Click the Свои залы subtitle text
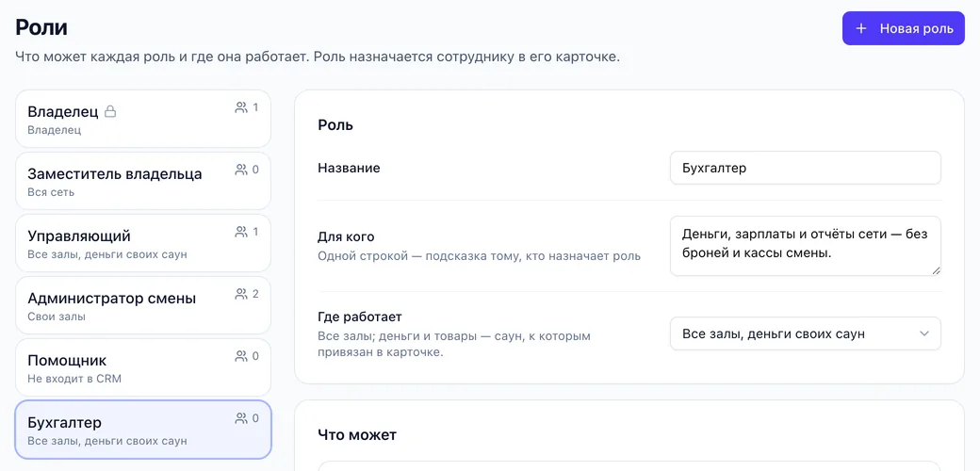This screenshot has width=980, height=471. [57, 317]
